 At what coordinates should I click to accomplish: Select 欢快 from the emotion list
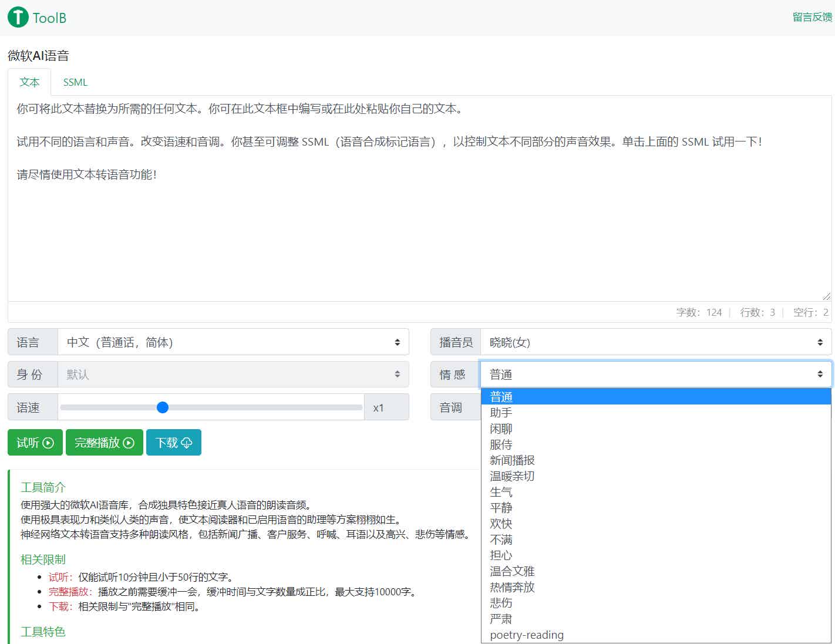[x=501, y=524]
